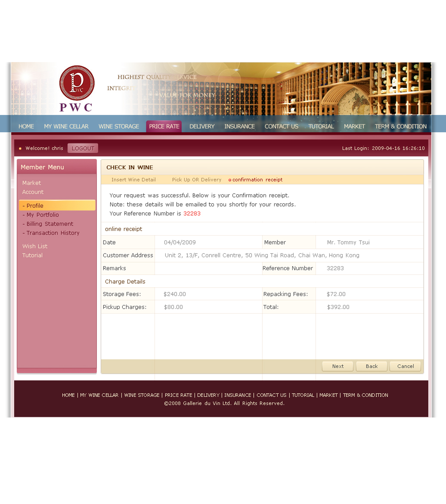The width and height of the screenshot is (446, 504).
Task: Click the PWC logo
Action: (77, 89)
